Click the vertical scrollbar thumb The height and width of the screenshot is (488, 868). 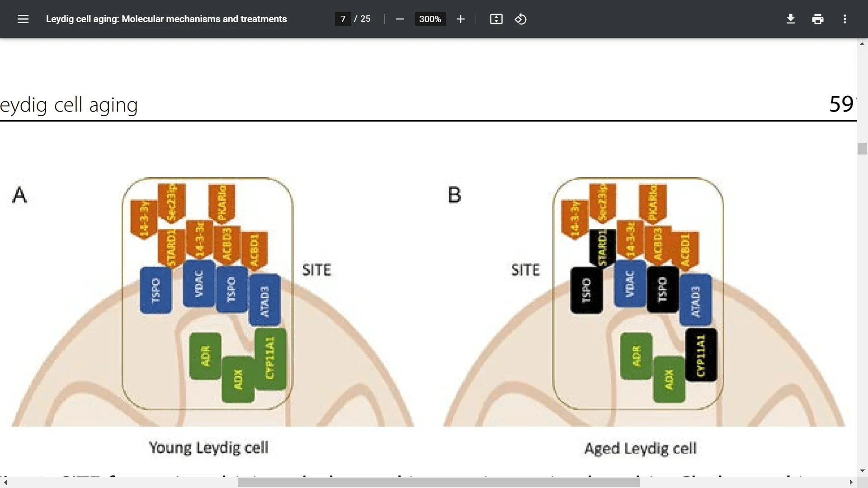pyautogui.click(x=862, y=149)
